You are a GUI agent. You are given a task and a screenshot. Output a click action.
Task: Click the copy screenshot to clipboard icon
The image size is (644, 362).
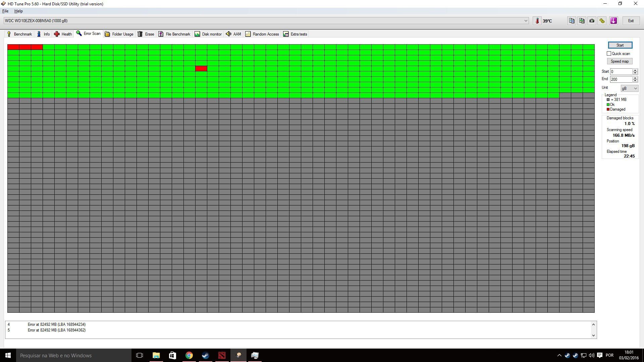pos(582,21)
